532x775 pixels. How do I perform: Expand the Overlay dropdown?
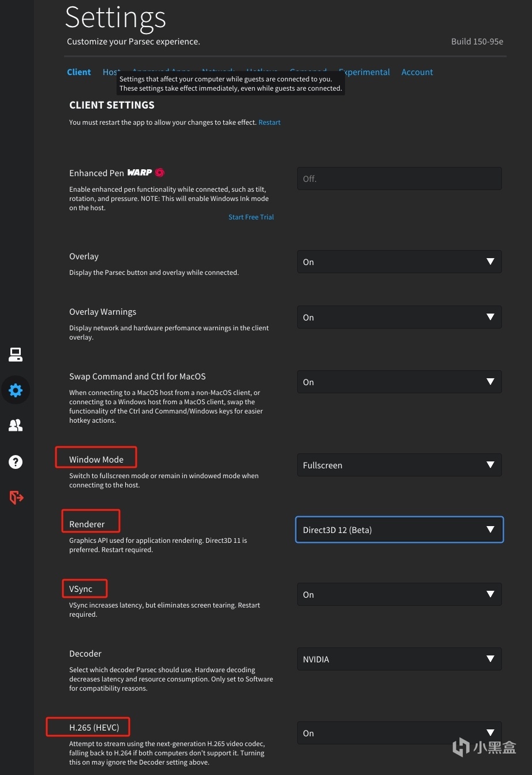[399, 262]
